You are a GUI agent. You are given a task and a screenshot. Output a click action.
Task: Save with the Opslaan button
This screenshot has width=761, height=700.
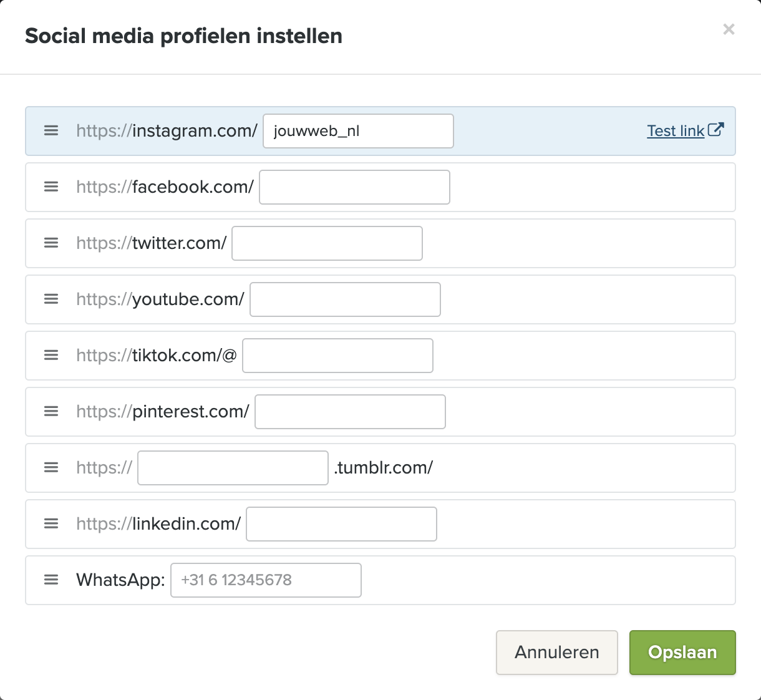pyautogui.click(x=682, y=653)
